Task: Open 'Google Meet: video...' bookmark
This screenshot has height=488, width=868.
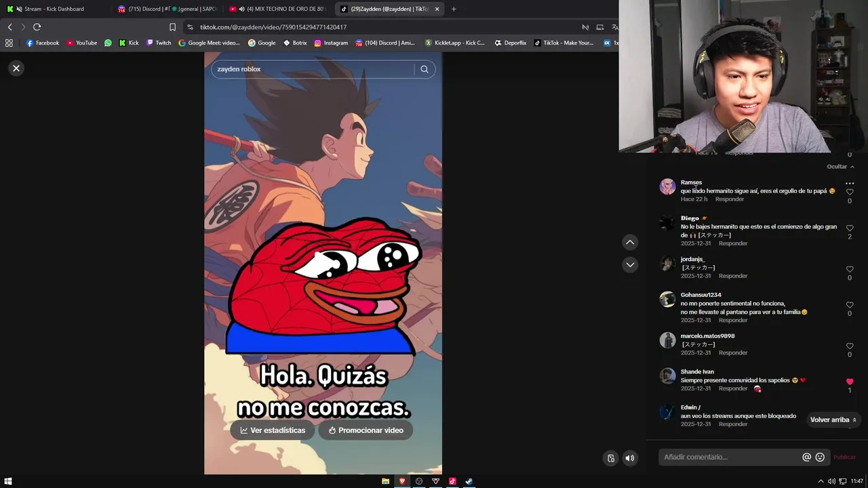Action: [209, 43]
